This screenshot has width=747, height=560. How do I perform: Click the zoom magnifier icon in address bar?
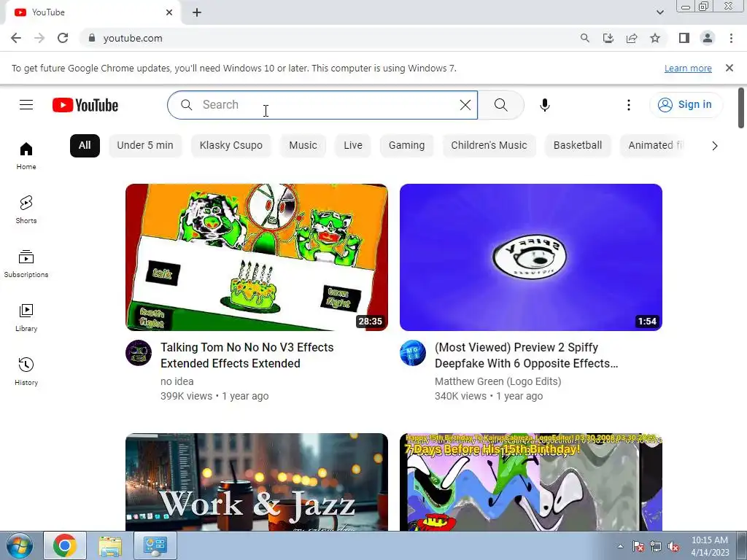click(x=585, y=38)
